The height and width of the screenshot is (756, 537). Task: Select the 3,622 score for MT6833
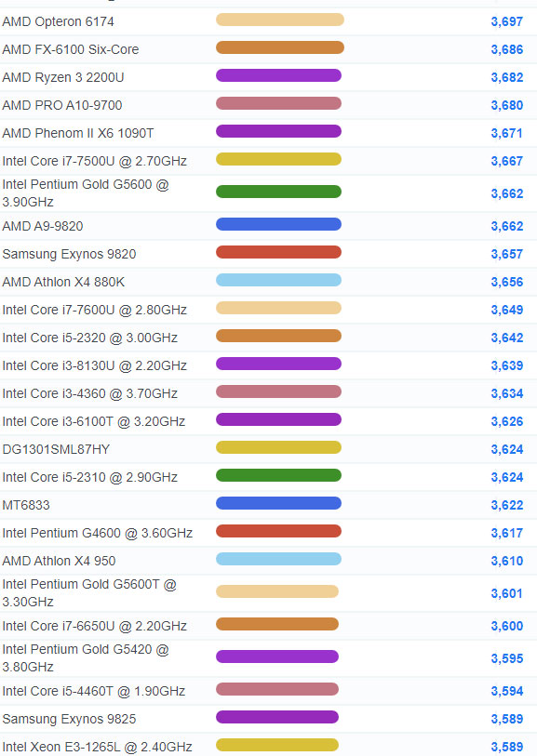point(507,506)
